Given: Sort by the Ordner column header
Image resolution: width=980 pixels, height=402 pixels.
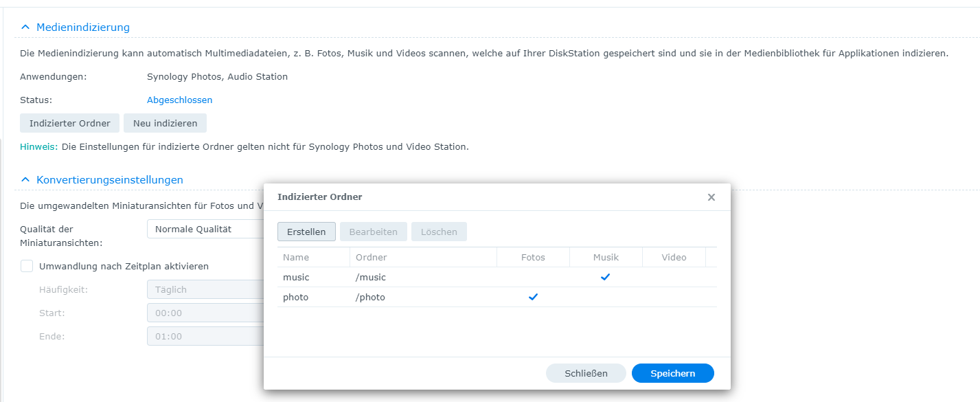Looking at the screenshot, I should (x=372, y=258).
